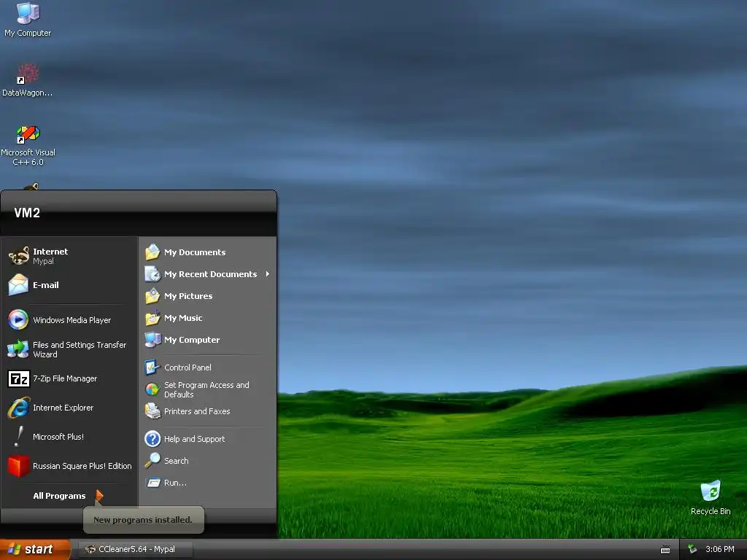The width and height of the screenshot is (747, 560).
Task: Click the tray keyboard icon
Action: coord(665,550)
